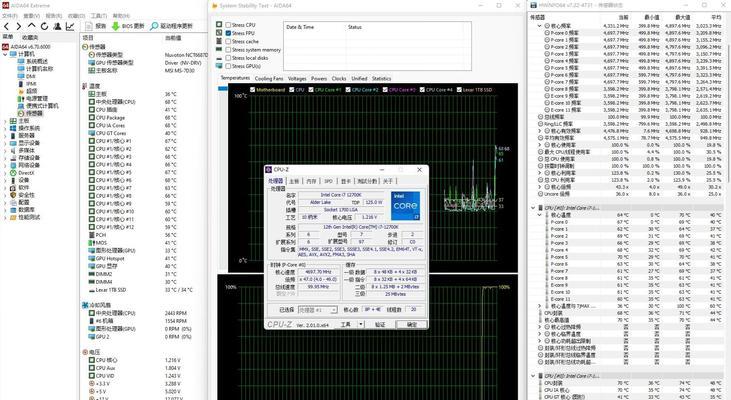Image resolution: width=731 pixels, height=400 pixels.
Task: Go back with AIDA64 toolbar left arrow
Action: pos(7,27)
